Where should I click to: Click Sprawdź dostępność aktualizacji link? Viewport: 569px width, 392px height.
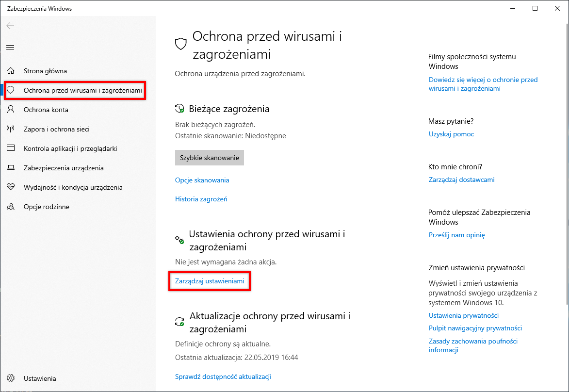point(223,376)
